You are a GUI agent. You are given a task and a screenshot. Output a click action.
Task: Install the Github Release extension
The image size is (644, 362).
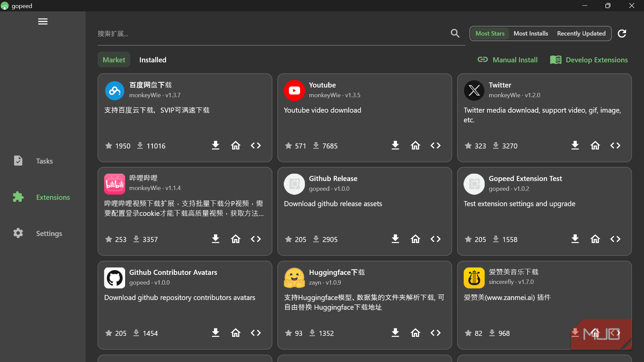pyautogui.click(x=395, y=239)
